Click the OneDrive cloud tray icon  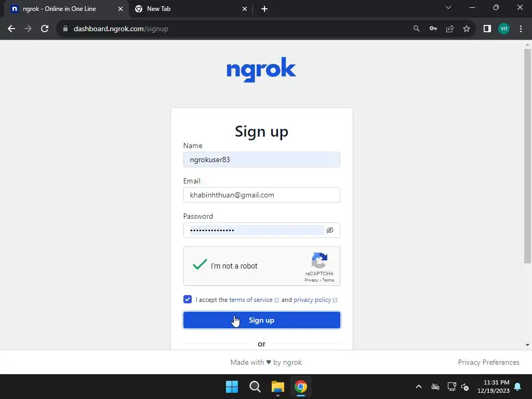coord(435,387)
